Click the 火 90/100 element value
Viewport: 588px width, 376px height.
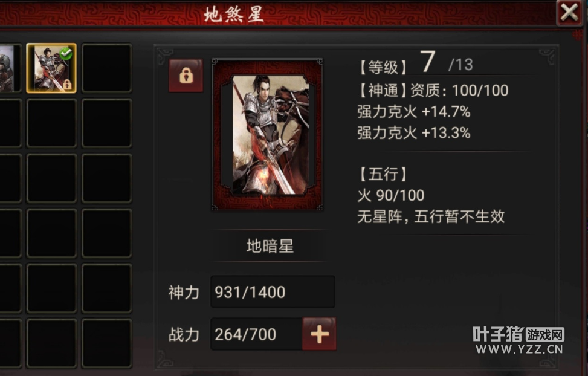[391, 195]
